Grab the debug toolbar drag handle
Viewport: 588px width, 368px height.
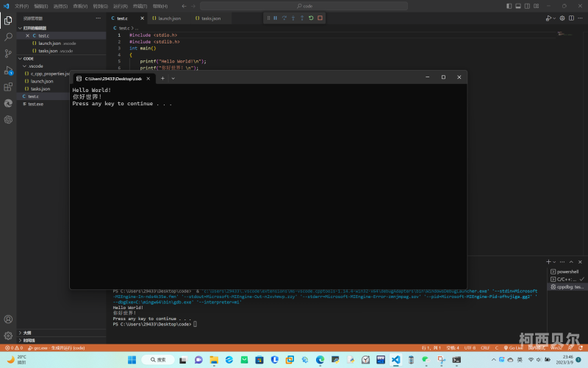click(x=268, y=18)
